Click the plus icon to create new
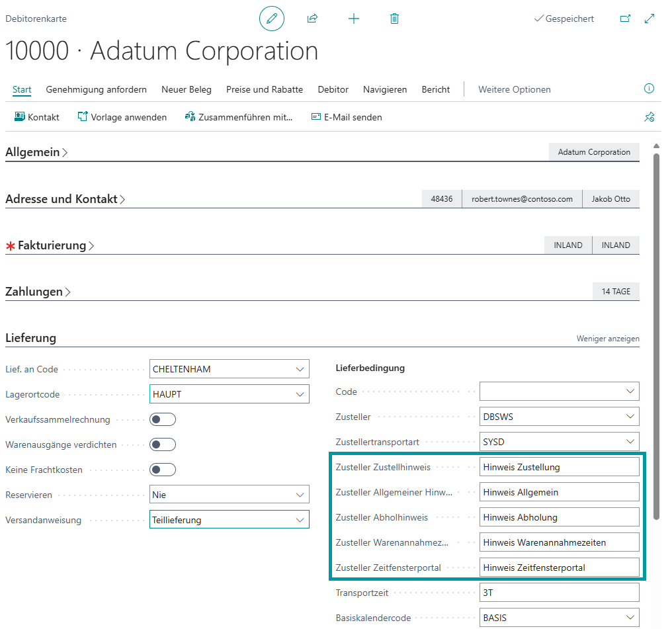Image resolution: width=672 pixels, height=629 pixels. (354, 19)
